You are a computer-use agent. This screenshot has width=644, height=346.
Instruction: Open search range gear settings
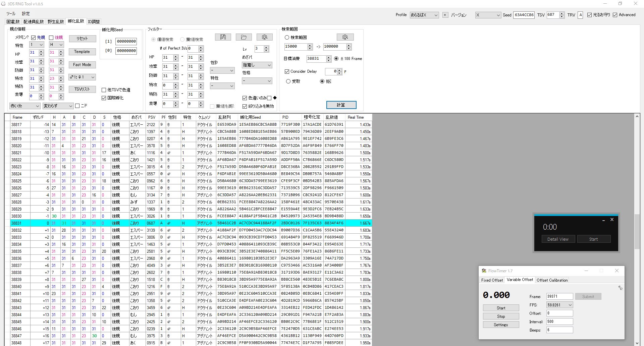[345, 37]
